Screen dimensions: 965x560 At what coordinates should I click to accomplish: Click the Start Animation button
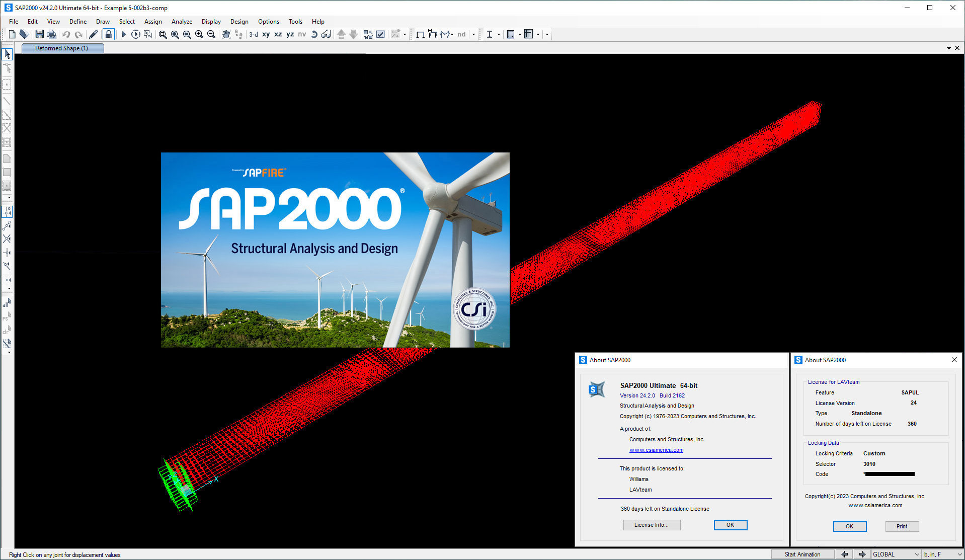[x=802, y=554]
